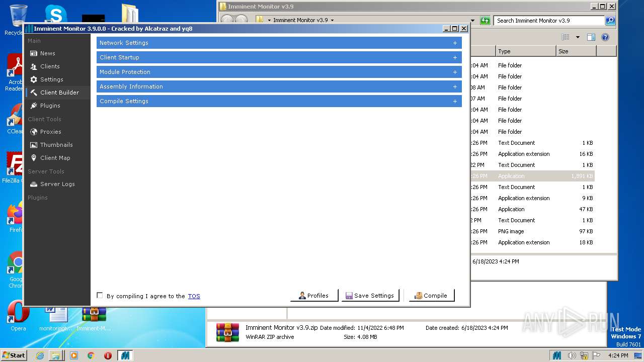Click the Explorer search magnifier icon
Viewport: 644px width, 362px height.
[x=610, y=21]
